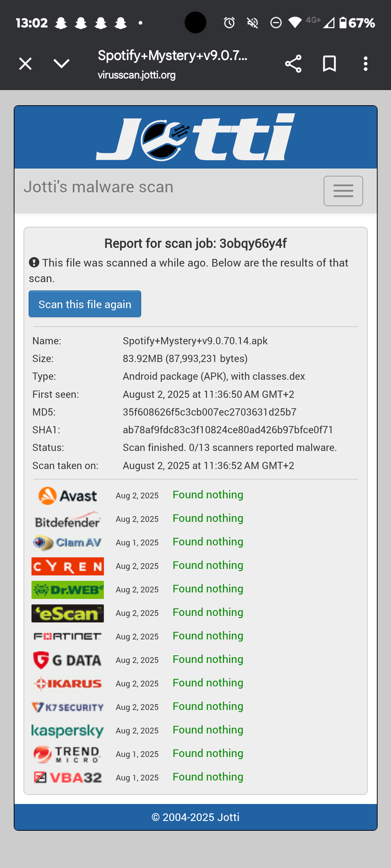Screen dimensions: 391x868
Task: Click the VBA32 scanner logo
Action: click(x=68, y=778)
